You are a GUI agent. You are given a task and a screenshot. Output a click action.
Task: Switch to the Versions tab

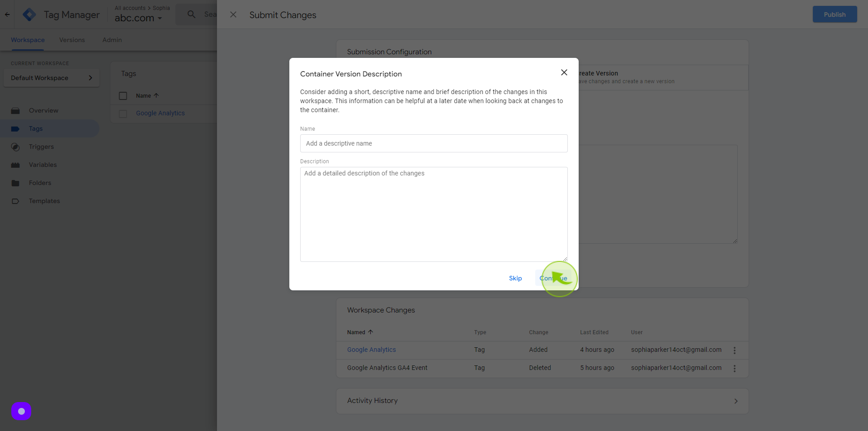click(x=72, y=40)
